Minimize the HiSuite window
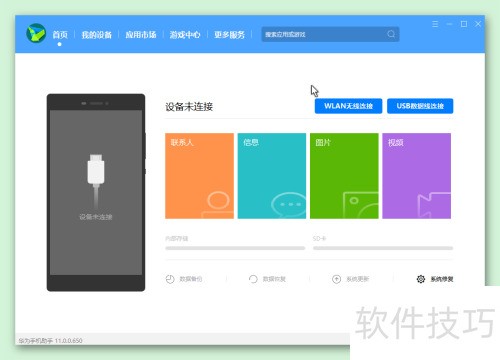Screen dimensions: 500x360 click(449, 24)
